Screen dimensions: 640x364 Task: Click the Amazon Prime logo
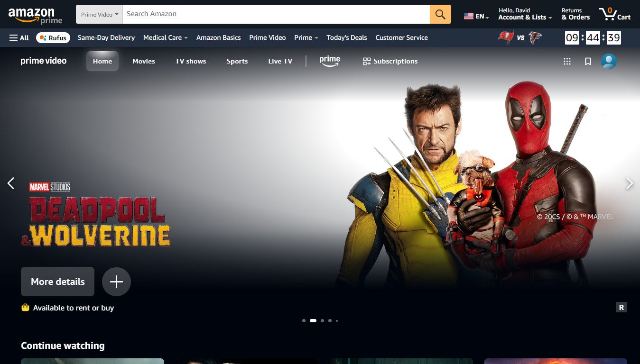[x=35, y=15]
